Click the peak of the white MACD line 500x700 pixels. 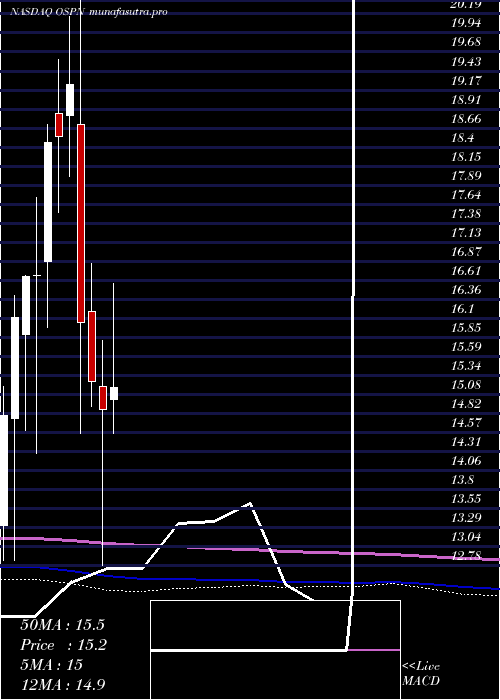[x=250, y=504]
